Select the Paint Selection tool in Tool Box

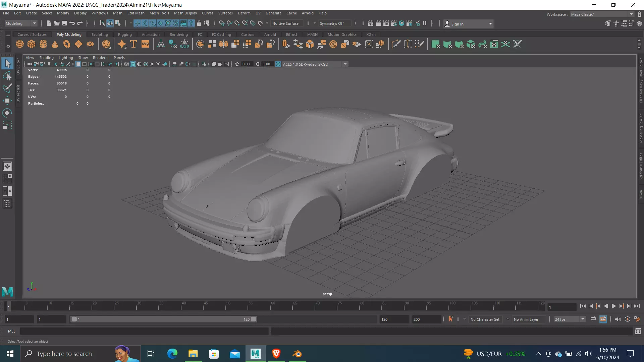pos(7,88)
